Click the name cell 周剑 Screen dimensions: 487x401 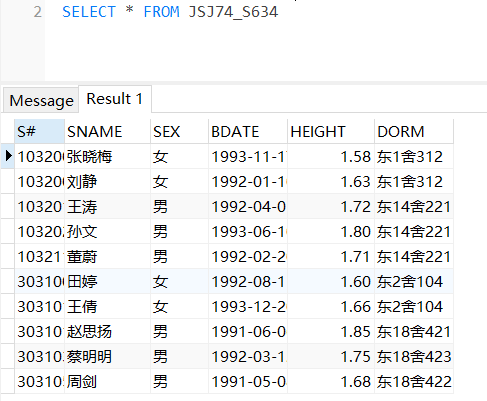tap(107, 381)
